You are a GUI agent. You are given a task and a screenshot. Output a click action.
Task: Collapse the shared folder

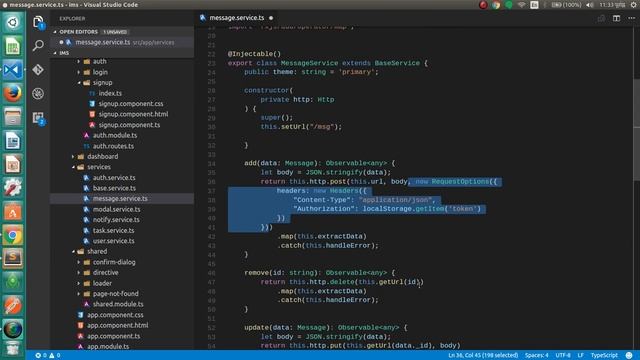73,251
